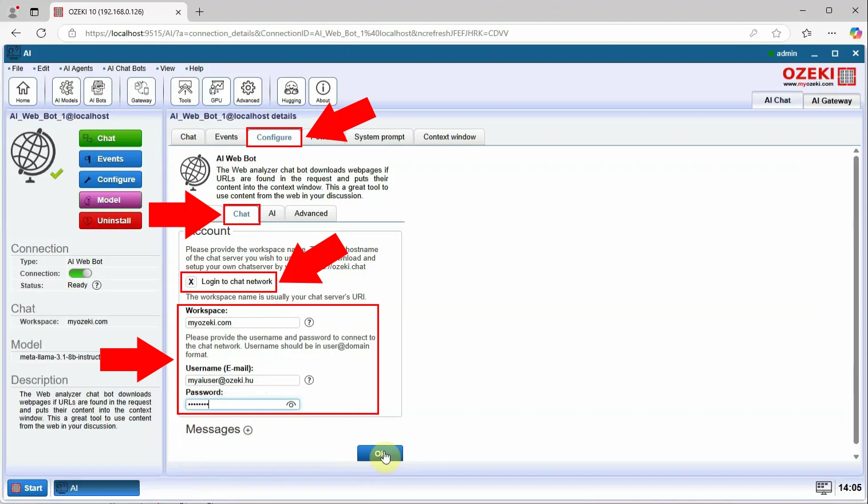Open a new browser tab

[x=199, y=11]
